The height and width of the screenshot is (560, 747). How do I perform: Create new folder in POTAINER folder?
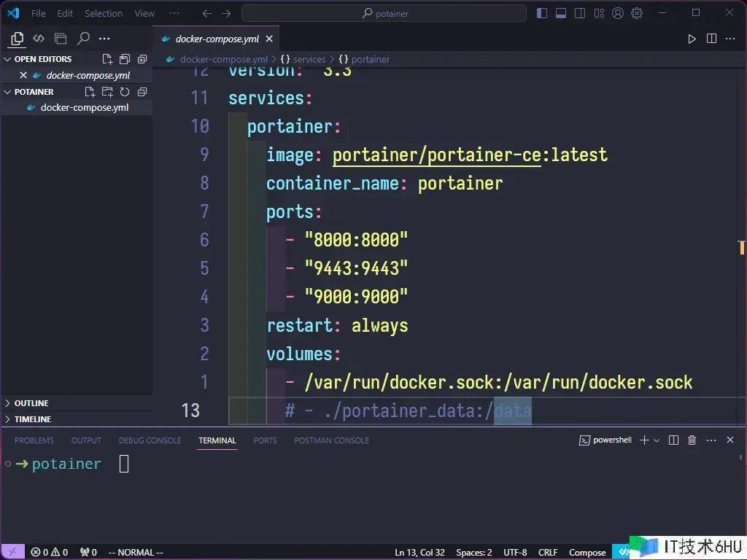coord(107,92)
